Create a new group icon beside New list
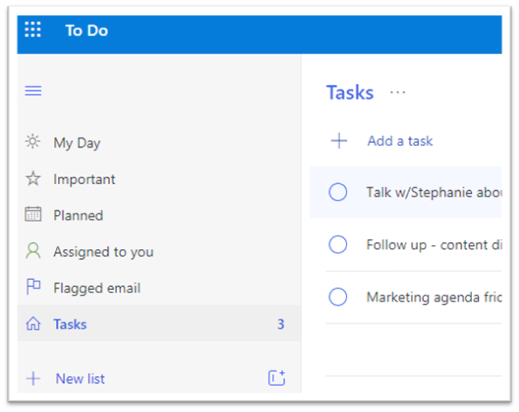 [x=277, y=378]
